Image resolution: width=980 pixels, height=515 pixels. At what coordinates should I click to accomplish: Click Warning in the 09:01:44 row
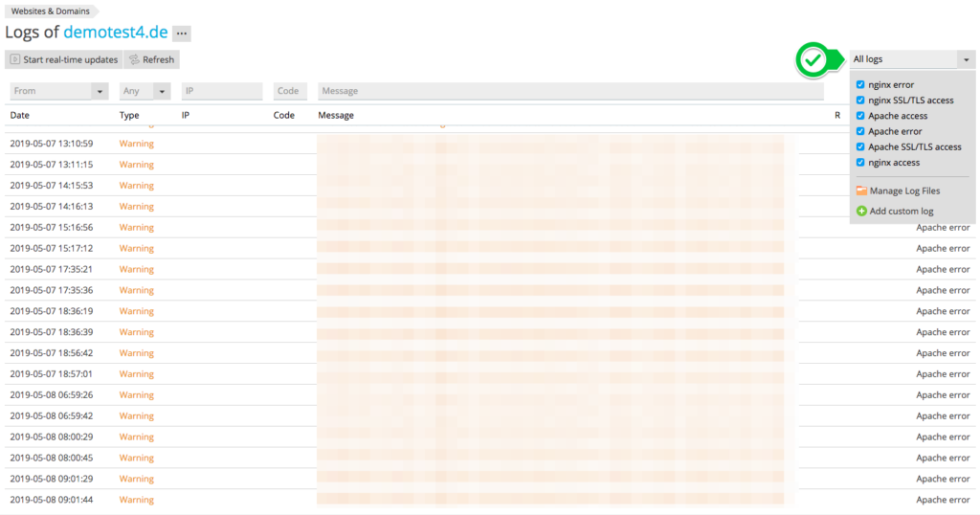pyautogui.click(x=136, y=500)
